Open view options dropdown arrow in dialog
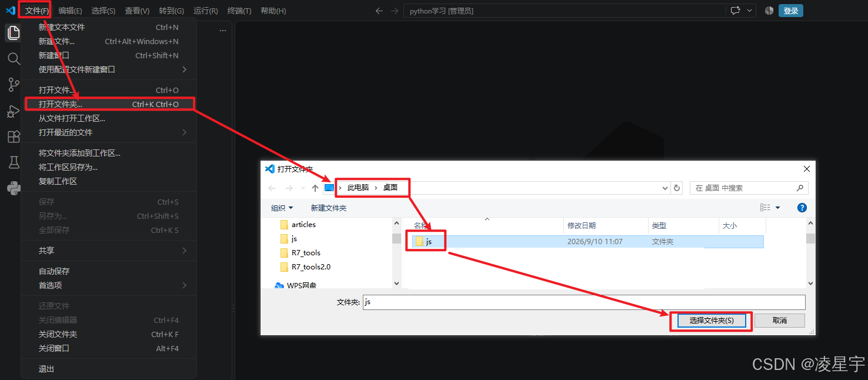868x380 pixels. [777, 208]
